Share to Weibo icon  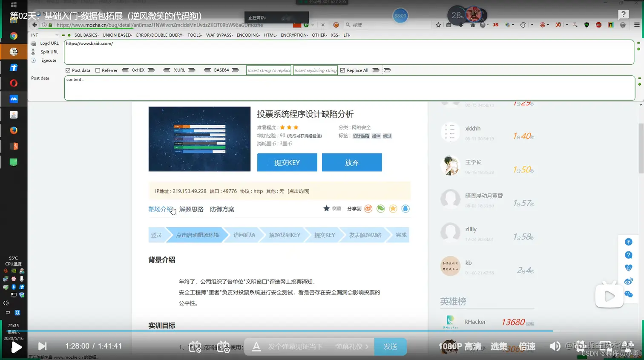coord(368,209)
